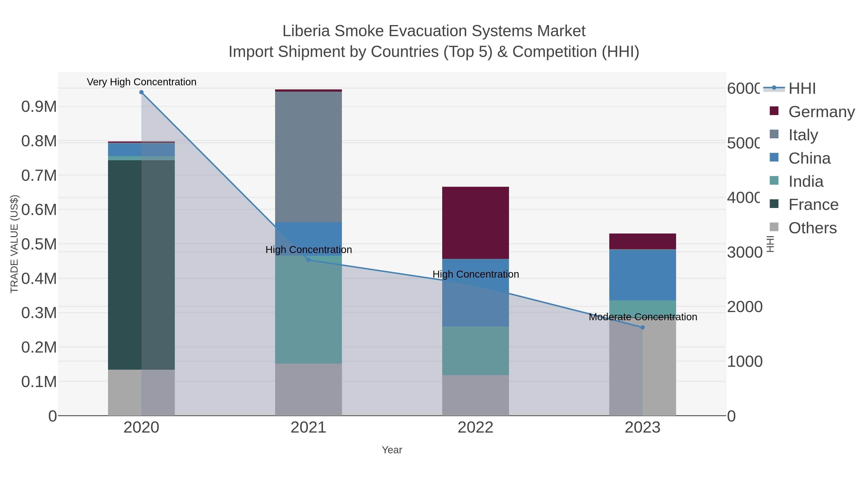Click the France dark green legend swatch
The width and height of the screenshot is (868, 488).
(774, 204)
